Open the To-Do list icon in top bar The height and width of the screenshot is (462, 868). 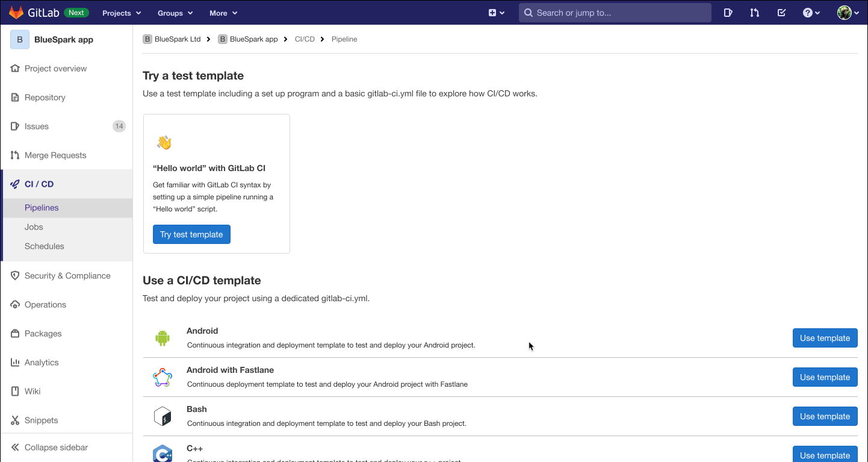(781, 12)
